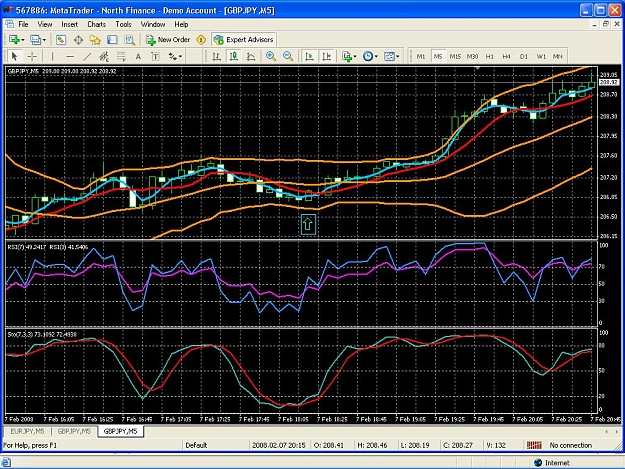Click the 'V: 132' status entry
Screen dimensions: 625x469
pyautogui.click(x=496, y=445)
